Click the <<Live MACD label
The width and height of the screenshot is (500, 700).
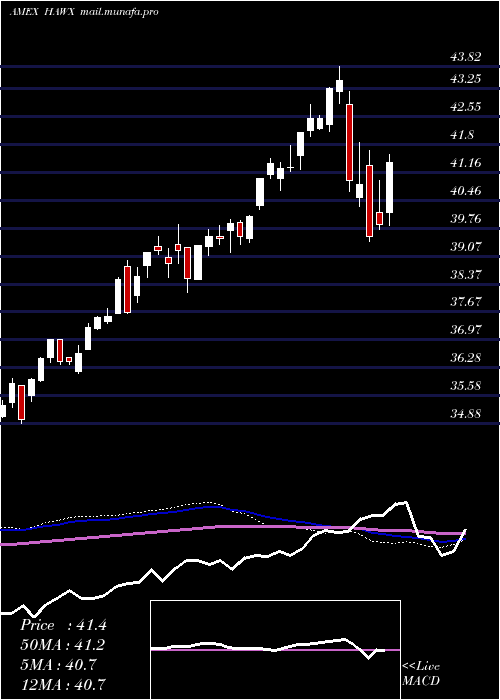point(421,674)
